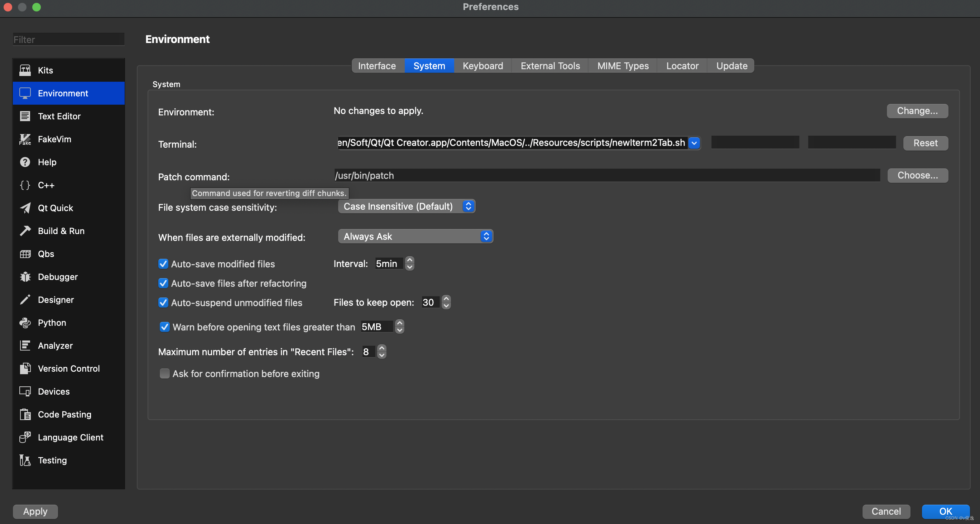Enable Ask for confirmation before exiting
Screen dimensions: 980x524
(164, 374)
